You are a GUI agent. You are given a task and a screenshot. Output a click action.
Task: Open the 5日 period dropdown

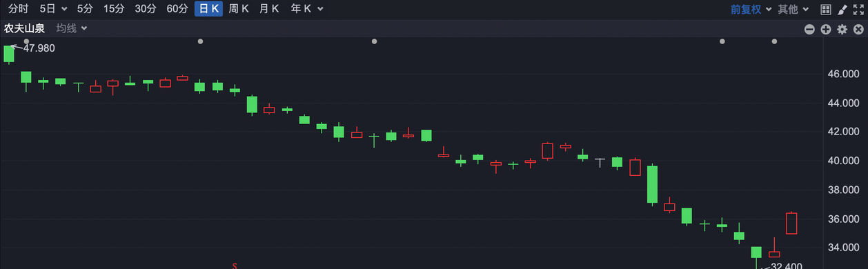click(53, 9)
